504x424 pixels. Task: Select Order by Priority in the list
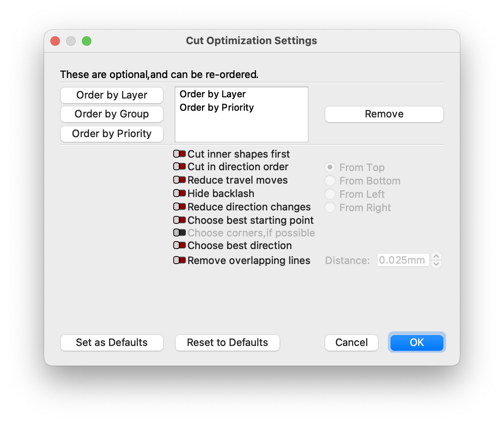coord(217,108)
